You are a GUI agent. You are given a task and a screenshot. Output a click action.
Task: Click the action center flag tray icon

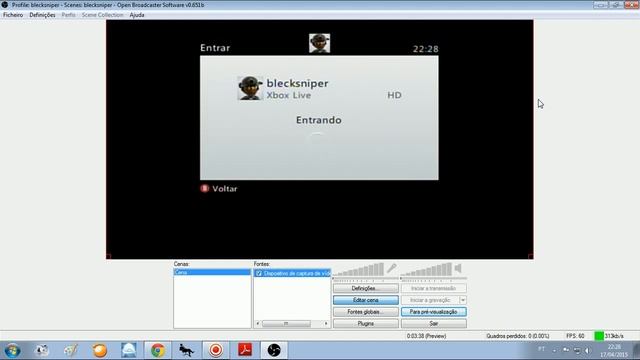click(566, 350)
